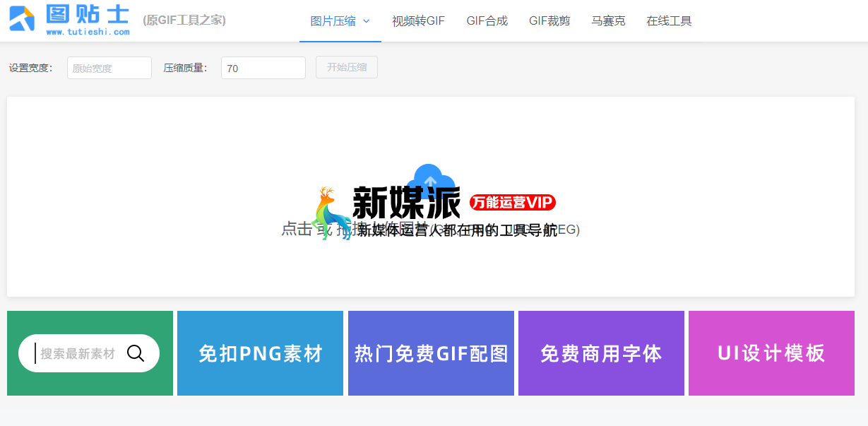The width and height of the screenshot is (868, 426).
Task: Go to the GIF裁剪 page
Action: (549, 21)
